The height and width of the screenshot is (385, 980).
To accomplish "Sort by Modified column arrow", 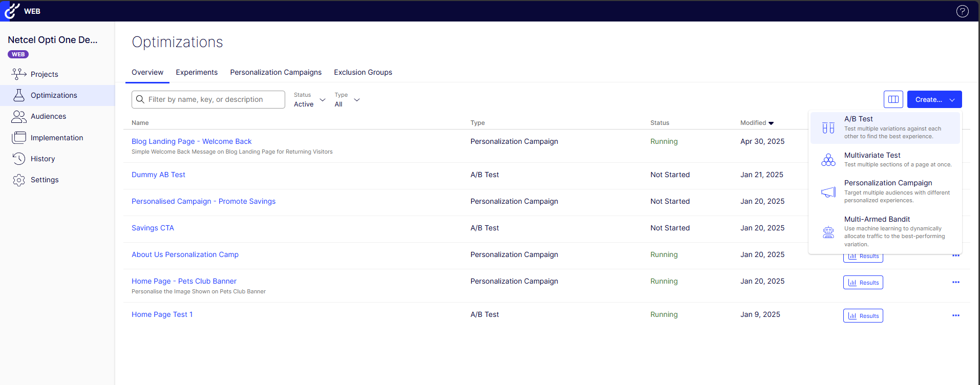I will pos(771,123).
